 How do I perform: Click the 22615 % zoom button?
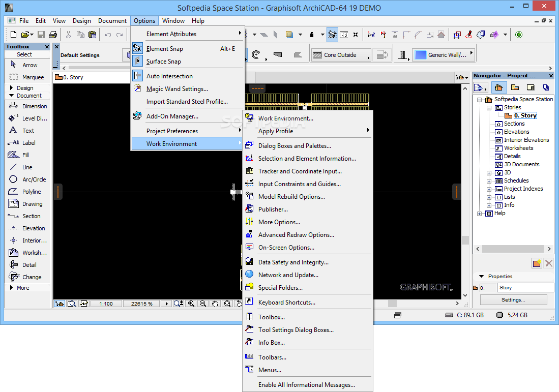[x=141, y=304]
